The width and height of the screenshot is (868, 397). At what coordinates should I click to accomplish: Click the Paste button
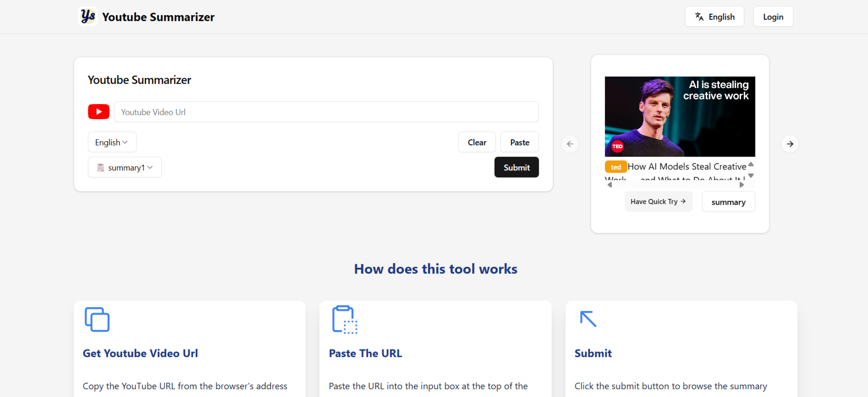click(519, 142)
